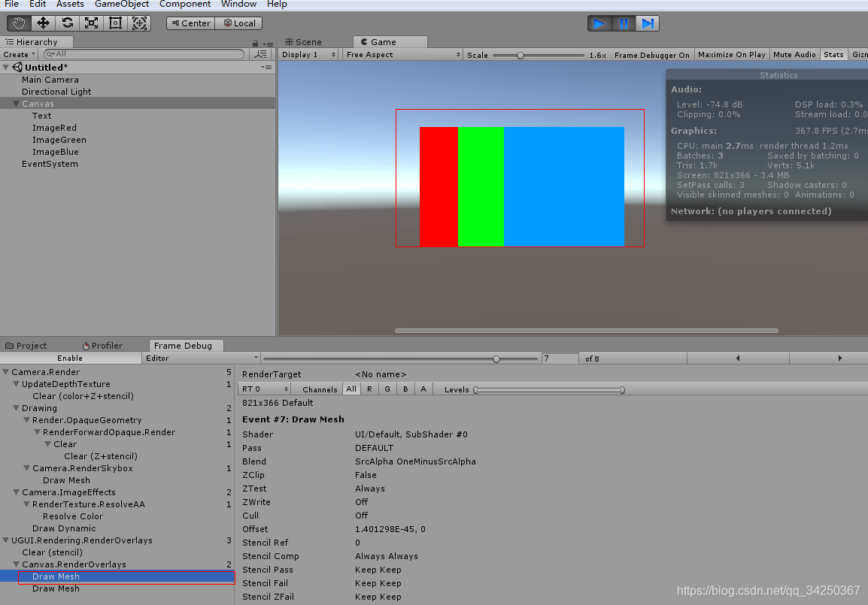This screenshot has width=868, height=605.
Task: Open the Component menu
Action: [185, 5]
